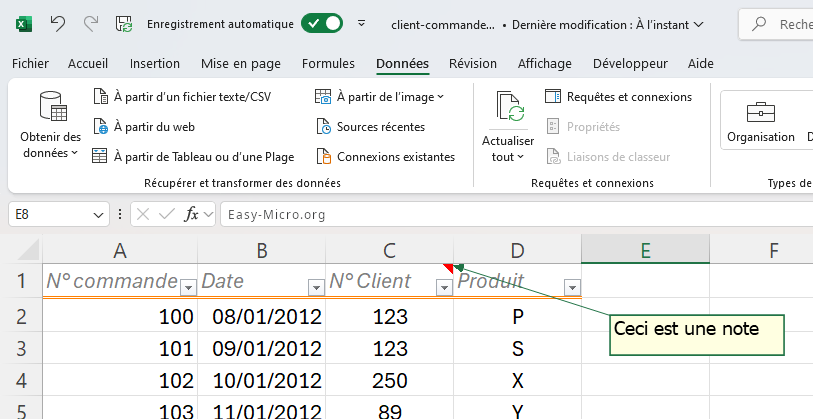Select the Données tab
This screenshot has width=813, height=419.
[402, 64]
